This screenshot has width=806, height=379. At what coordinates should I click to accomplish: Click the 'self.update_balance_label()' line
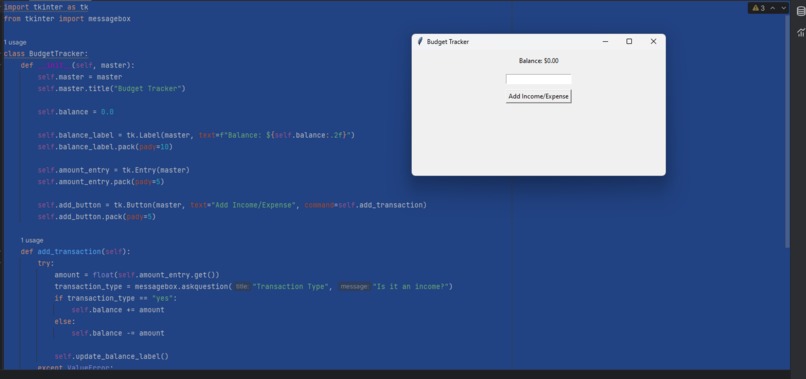(112, 356)
